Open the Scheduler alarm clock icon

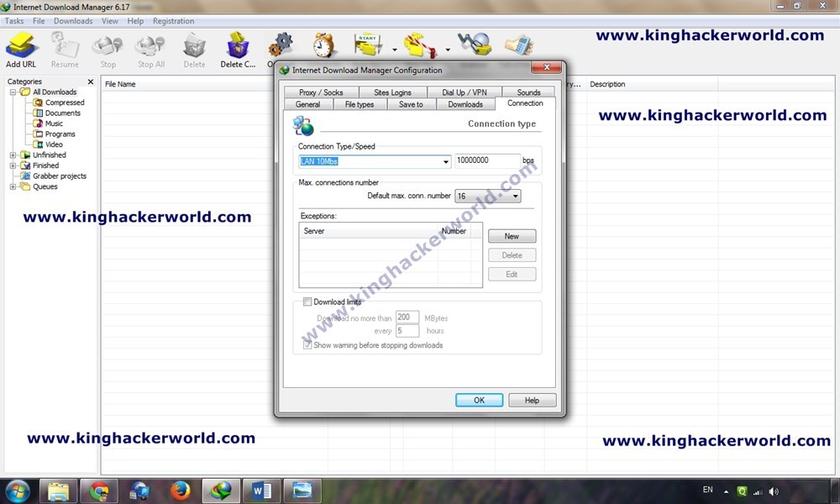323,45
